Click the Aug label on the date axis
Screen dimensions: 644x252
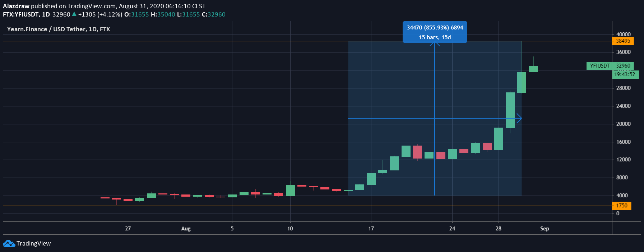coord(186,229)
